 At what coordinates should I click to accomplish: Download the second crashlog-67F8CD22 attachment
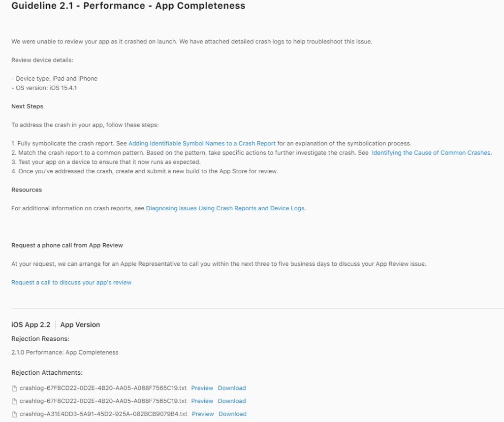(x=231, y=401)
